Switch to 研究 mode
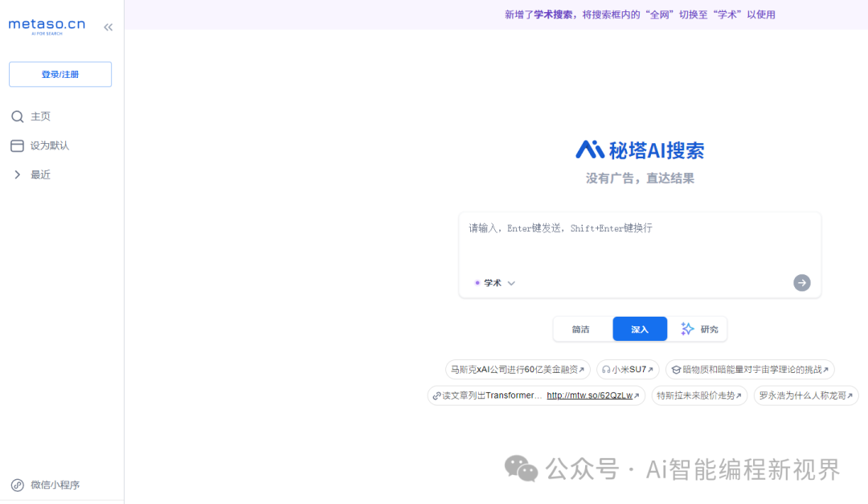Image resolution: width=868 pixels, height=504 pixels. [700, 330]
